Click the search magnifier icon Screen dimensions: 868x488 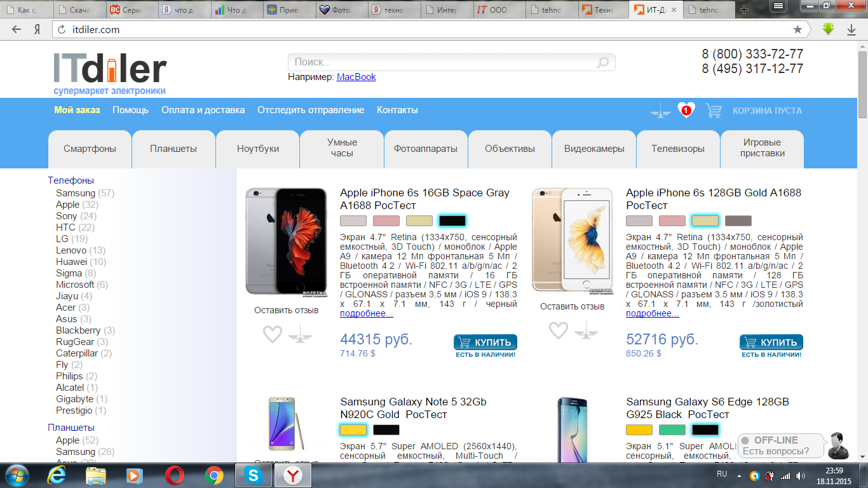tap(602, 62)
